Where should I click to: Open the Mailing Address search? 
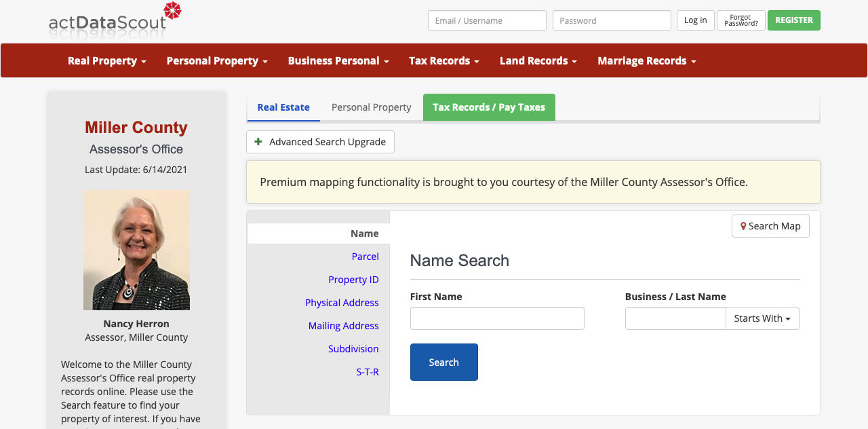click(343, 325)
